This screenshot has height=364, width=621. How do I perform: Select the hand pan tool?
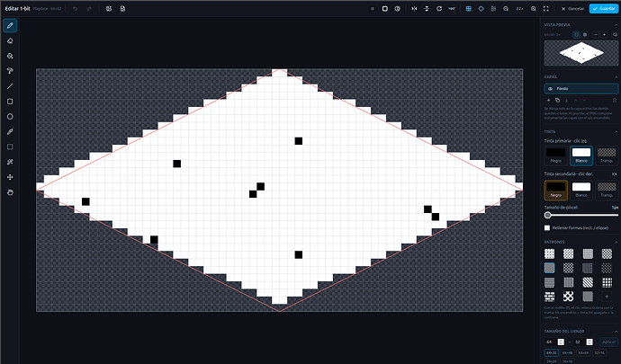[10, 192]
